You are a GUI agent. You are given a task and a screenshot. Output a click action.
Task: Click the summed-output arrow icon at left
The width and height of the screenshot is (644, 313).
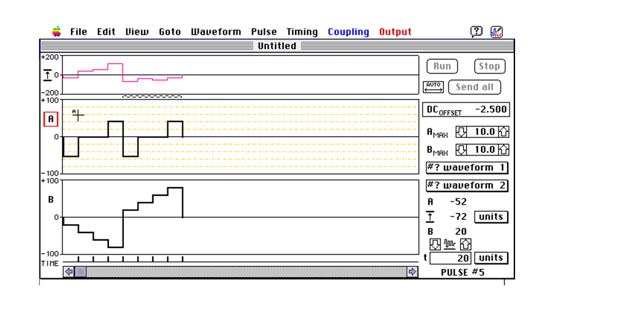[48, 75]
